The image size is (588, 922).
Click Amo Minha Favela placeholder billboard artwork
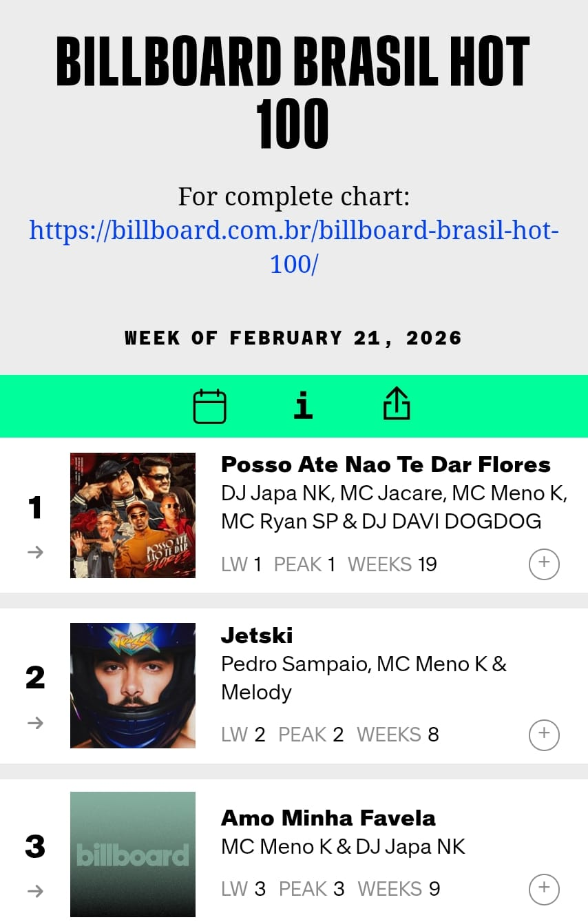(133, 854)
